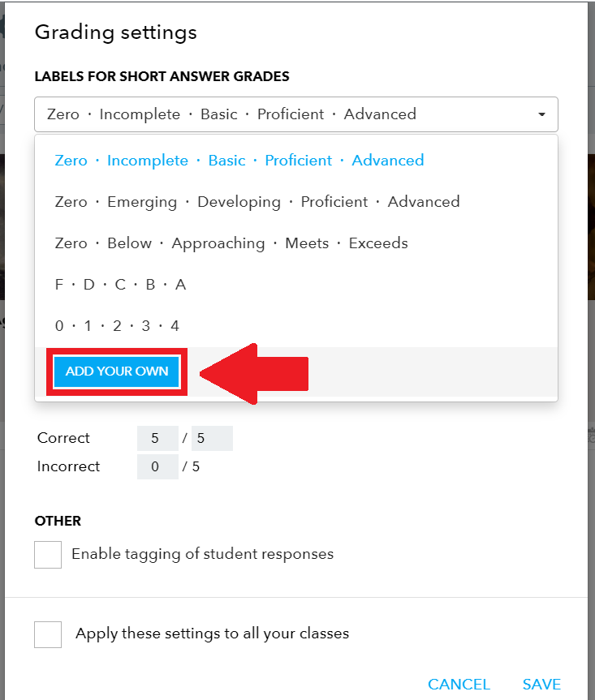Click the Grading settings dialog title
Screen dimensions: 595x700
point(116,32)
